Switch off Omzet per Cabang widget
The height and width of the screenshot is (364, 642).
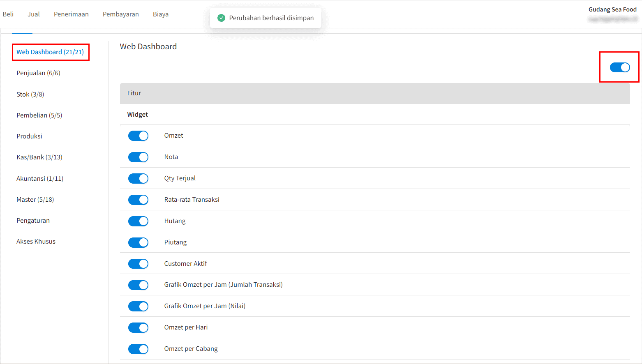pyautogui.click(x=138, y=349)
